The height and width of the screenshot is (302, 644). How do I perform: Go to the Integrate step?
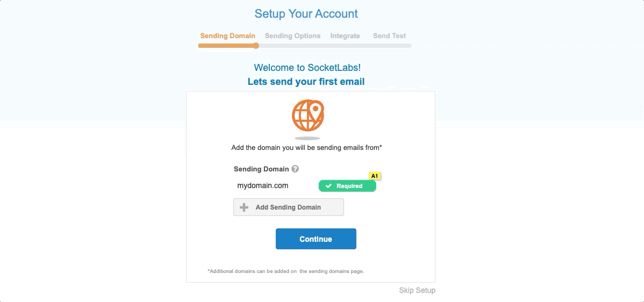(345, 35)
